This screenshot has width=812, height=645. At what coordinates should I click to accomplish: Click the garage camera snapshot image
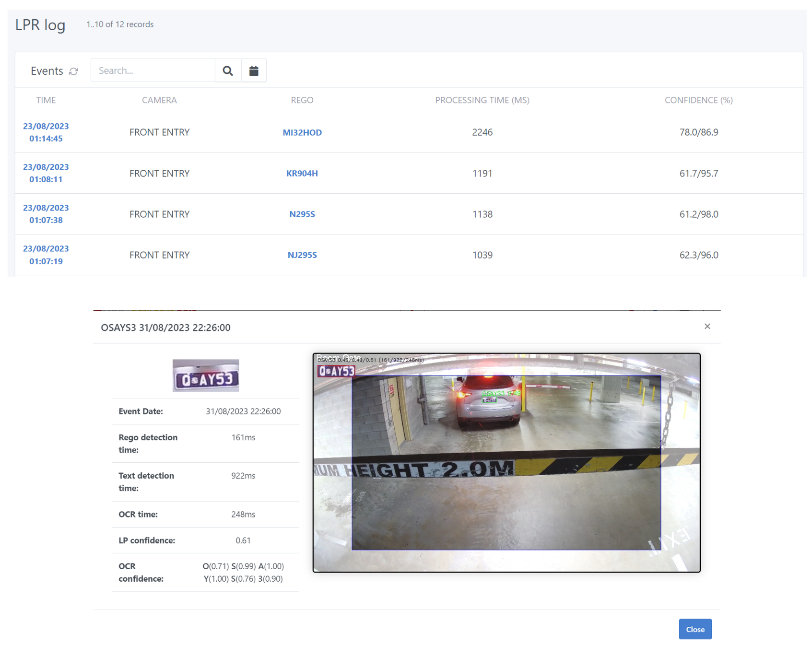click(506, 462)
